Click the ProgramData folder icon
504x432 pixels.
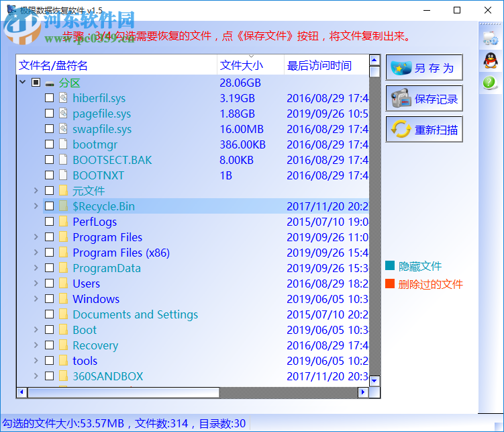coord(63,267)
